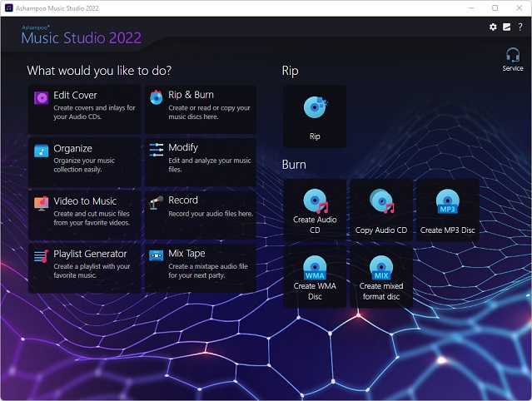Click 'Create and cut music files' description
This screenshot has width=532, height=401.
pos(92,218)
